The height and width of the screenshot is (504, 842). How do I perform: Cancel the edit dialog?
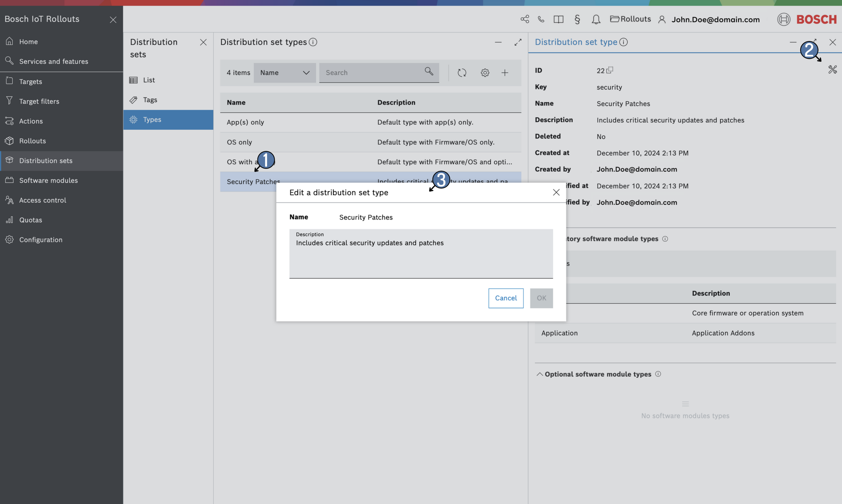[506, 298]
